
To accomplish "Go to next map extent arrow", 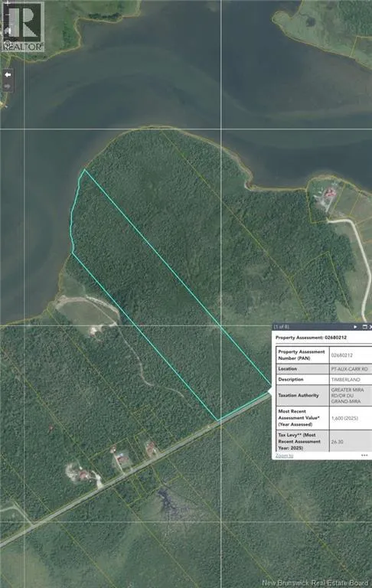I will [x=8, y=86].
